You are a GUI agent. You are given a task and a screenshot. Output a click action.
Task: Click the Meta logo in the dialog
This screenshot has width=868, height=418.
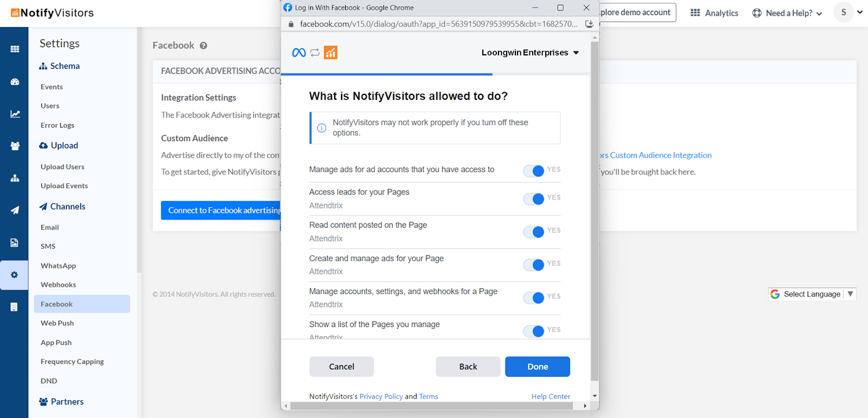coord(299,53)
